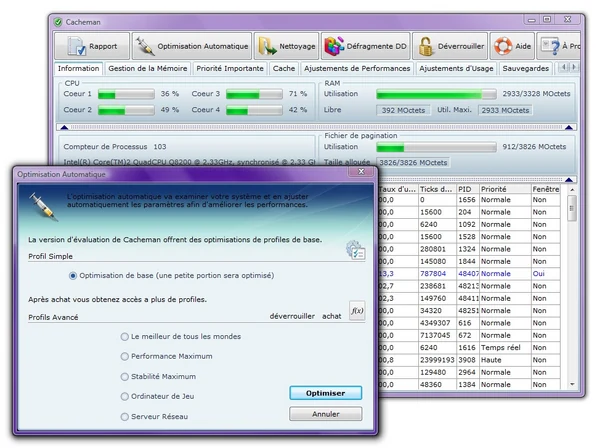Screen dimensions: 600x448
Task: Click the Nettoyage toolbar button
Action: click(286, 46)
